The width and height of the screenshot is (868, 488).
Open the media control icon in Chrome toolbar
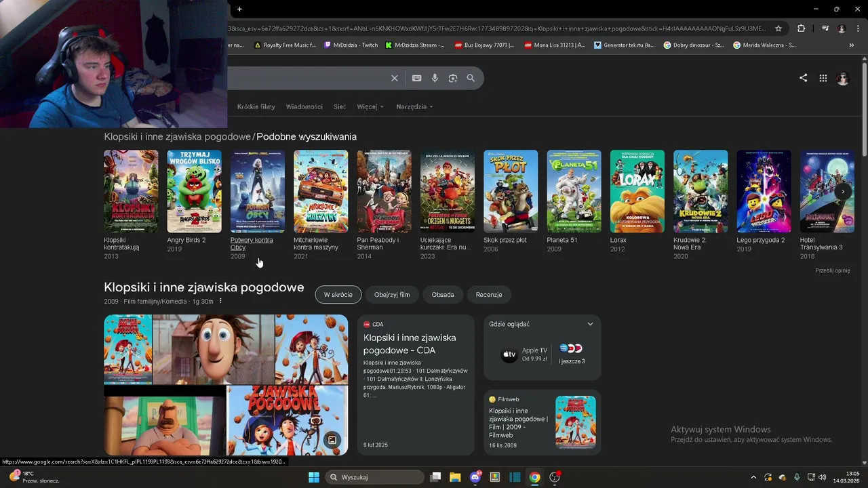coord(825,28)
